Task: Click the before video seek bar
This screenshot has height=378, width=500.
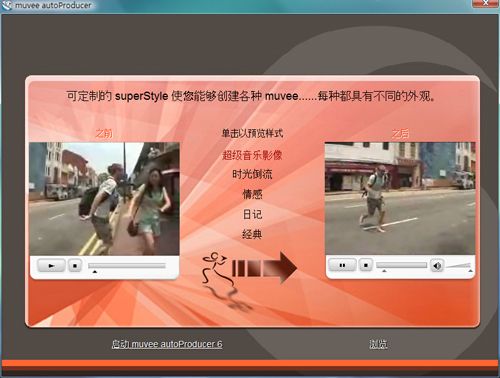Action: [127, 266]
